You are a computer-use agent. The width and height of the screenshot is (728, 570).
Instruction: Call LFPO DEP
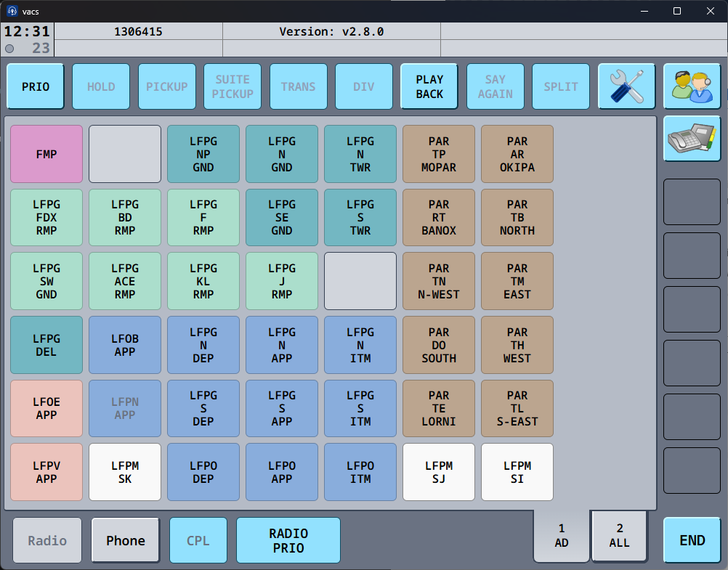tap(203, 472)
